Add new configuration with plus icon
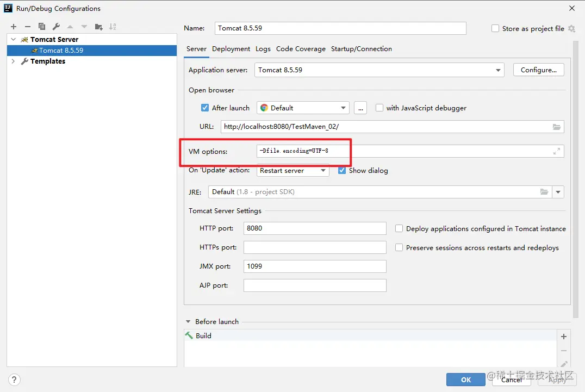 click(x=14, y=27)
